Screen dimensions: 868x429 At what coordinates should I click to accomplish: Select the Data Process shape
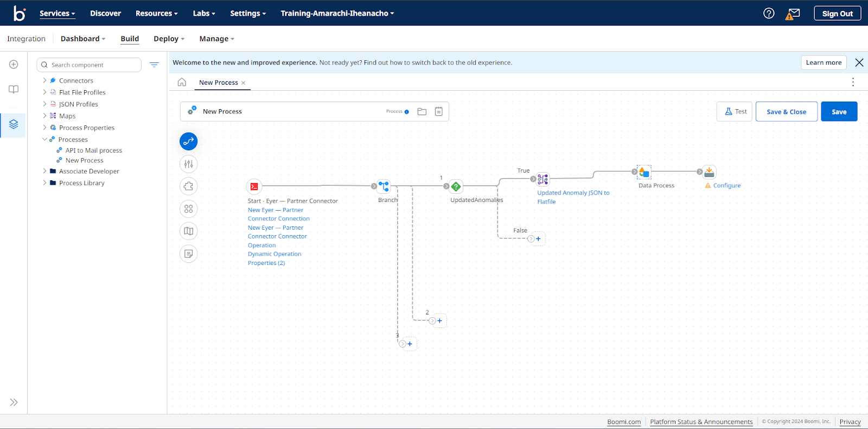coord(644,172)
